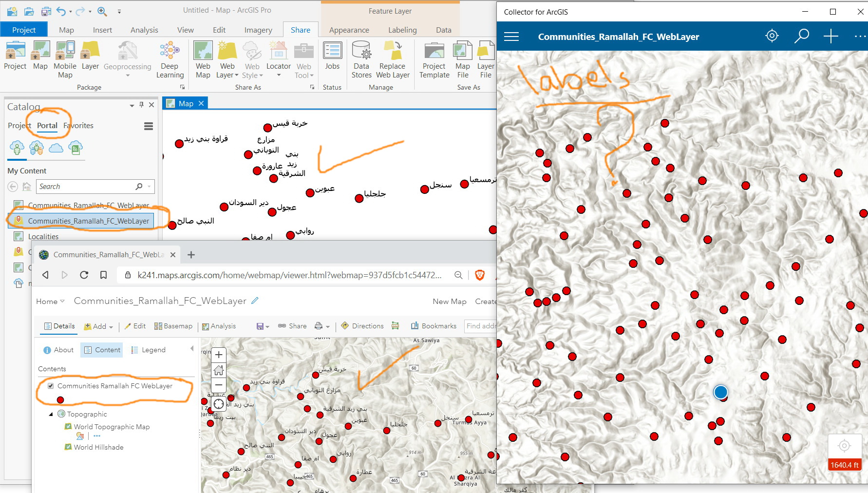Edit web map title with pencil icon

click(255, 301)
